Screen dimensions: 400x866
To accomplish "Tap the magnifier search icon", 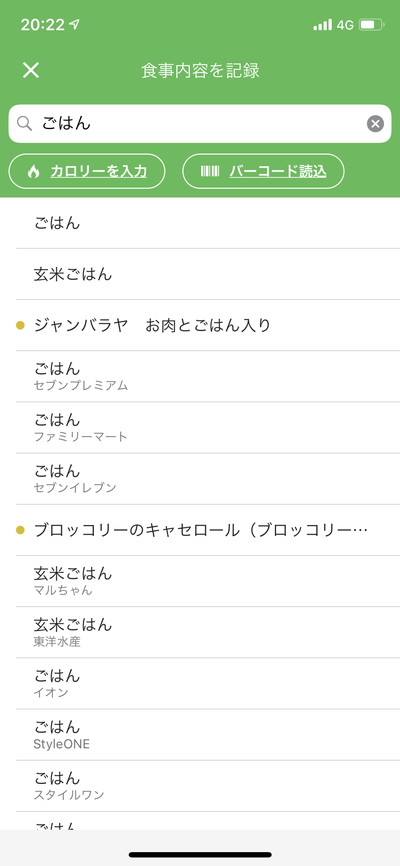I will pos(24,123).
